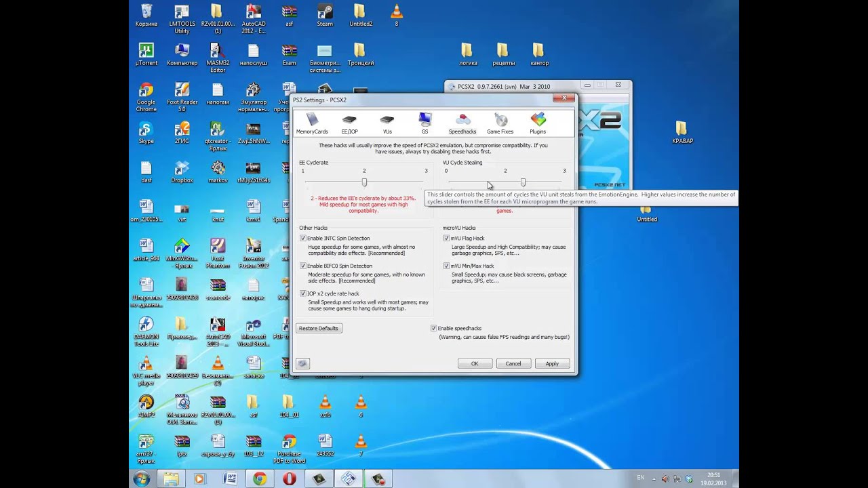Select the КРАВАР folder icon

click(x=683, y=133)
